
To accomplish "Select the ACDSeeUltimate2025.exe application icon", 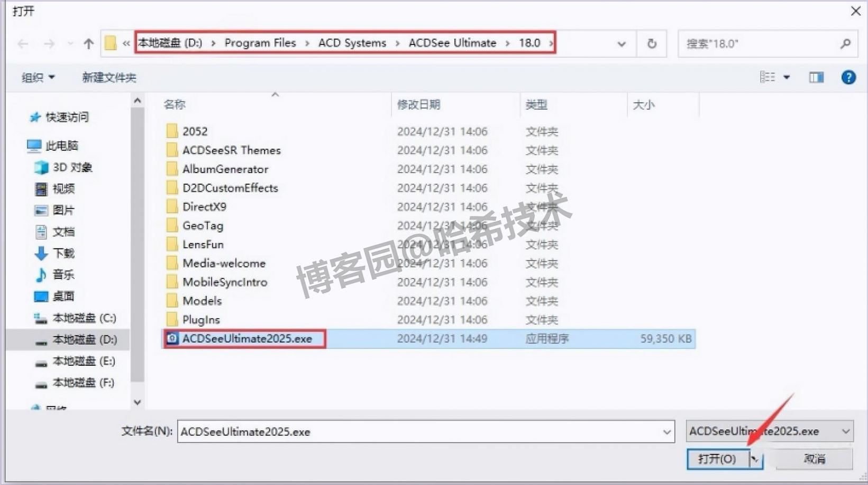I will [172, 338].
